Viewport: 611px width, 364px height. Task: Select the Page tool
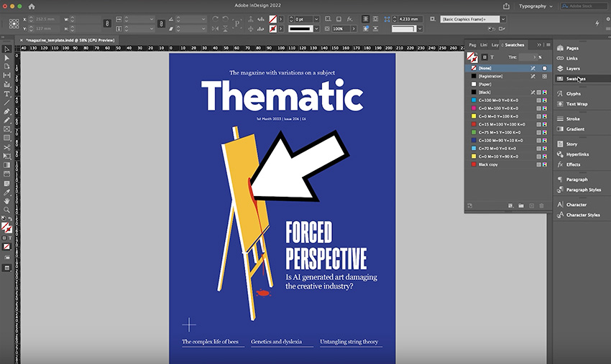pos(6,66)
